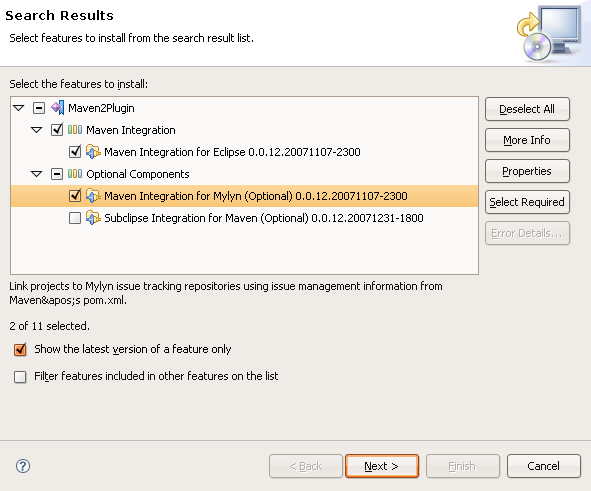Click the Maven Integration category icon

[x=75, y=130]
